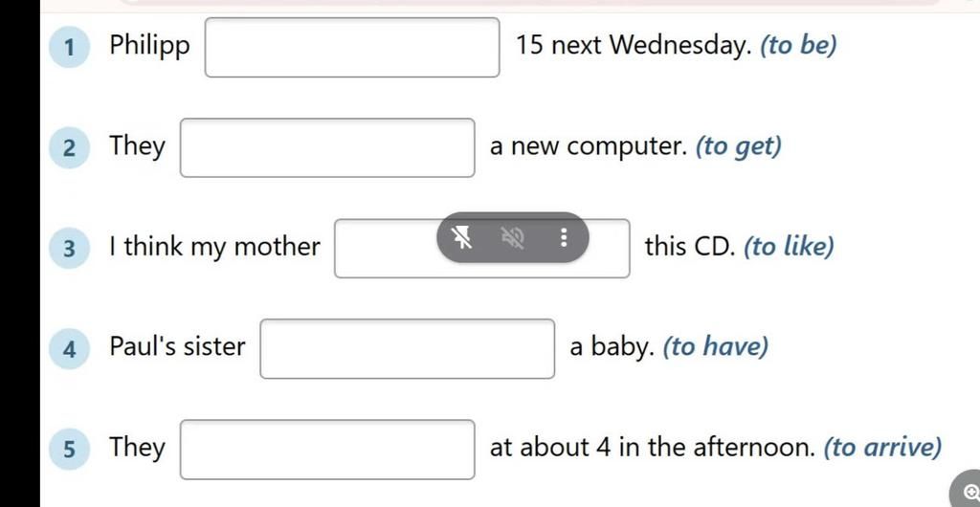Viewport: 980px width, 507px height.
Task: Click the "(to like)" hint text
Action: (x=789, y=247)
